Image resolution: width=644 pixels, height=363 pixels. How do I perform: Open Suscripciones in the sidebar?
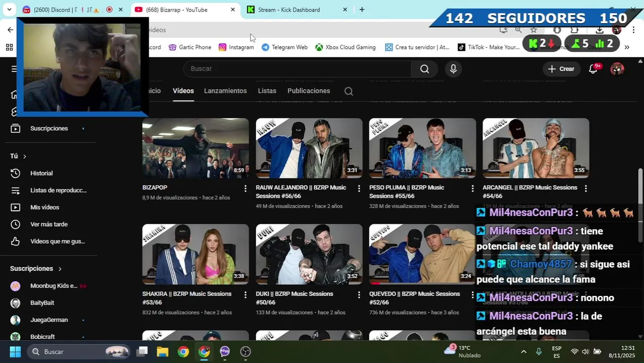pyautogui.click(x=48, y=129)
